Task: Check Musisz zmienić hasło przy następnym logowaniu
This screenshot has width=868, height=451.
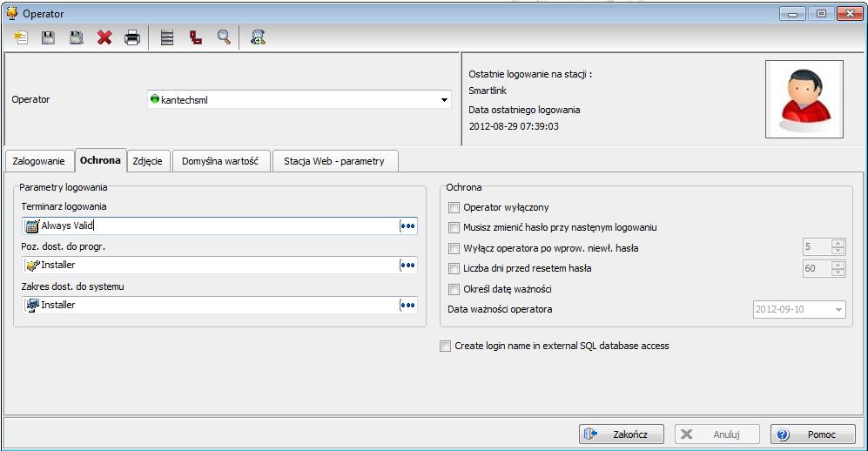Action: coord(454,227)
